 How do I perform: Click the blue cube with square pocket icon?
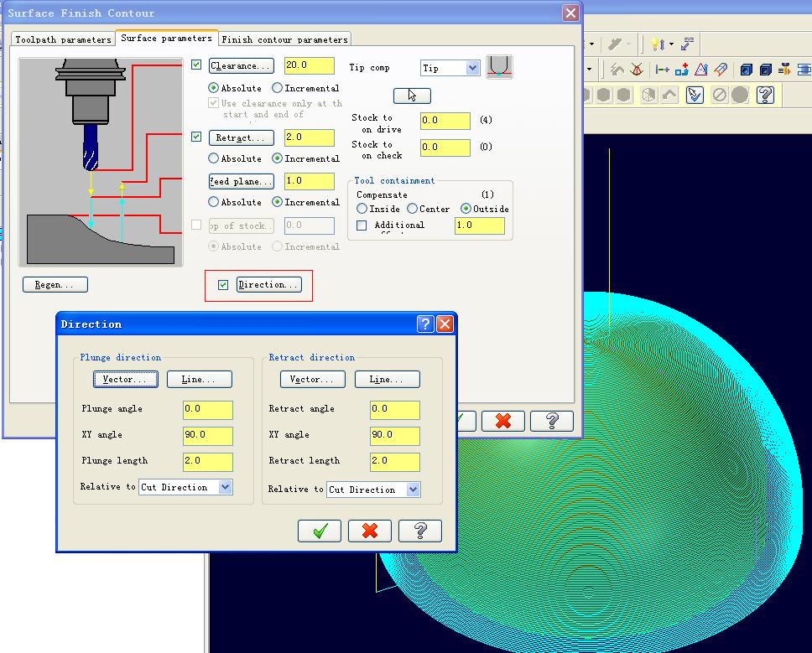pyautogui.click(x=765, y=69)
